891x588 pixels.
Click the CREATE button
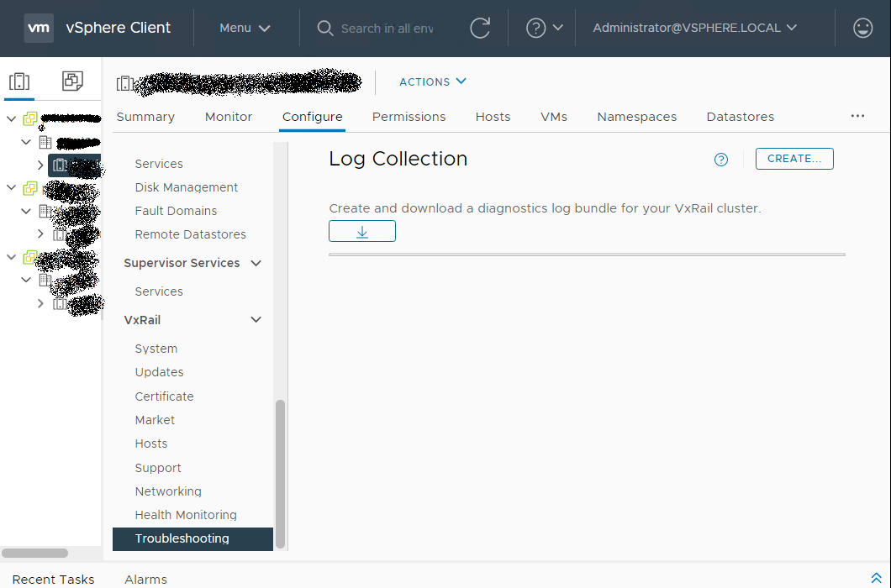[793, 158]
